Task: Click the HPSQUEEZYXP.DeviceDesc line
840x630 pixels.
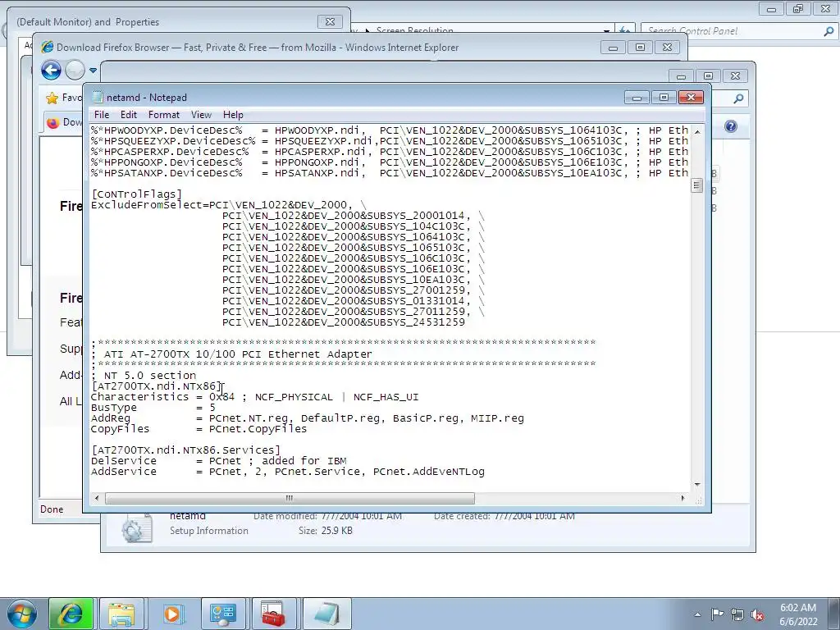Action: pyautogui.click(x=390, y=141)
